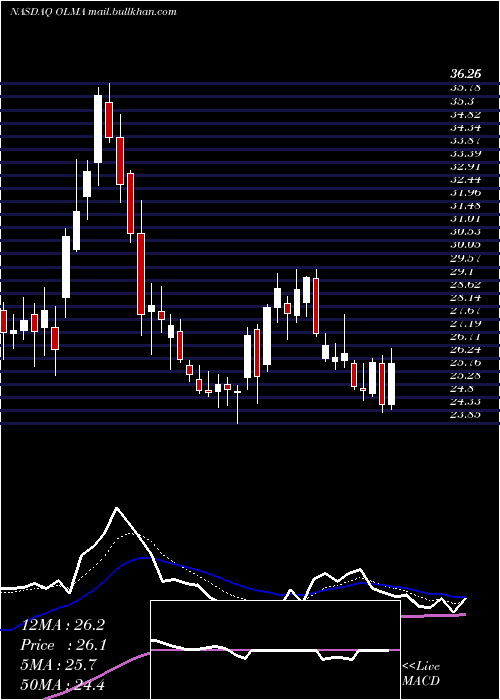
Task: Click the 26.24 price axis label
Action: tap(466, 350)
